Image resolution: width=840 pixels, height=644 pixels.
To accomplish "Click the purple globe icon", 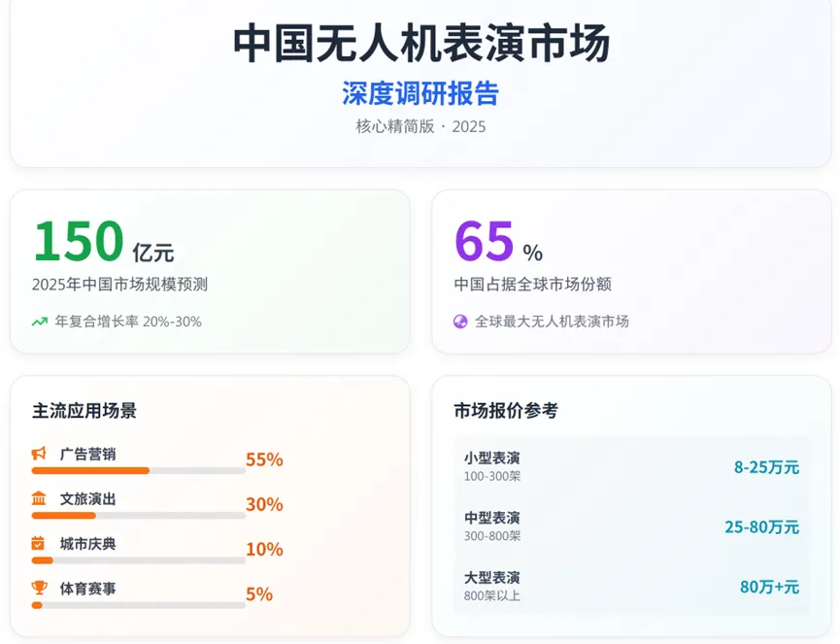I will click(460, 322).
